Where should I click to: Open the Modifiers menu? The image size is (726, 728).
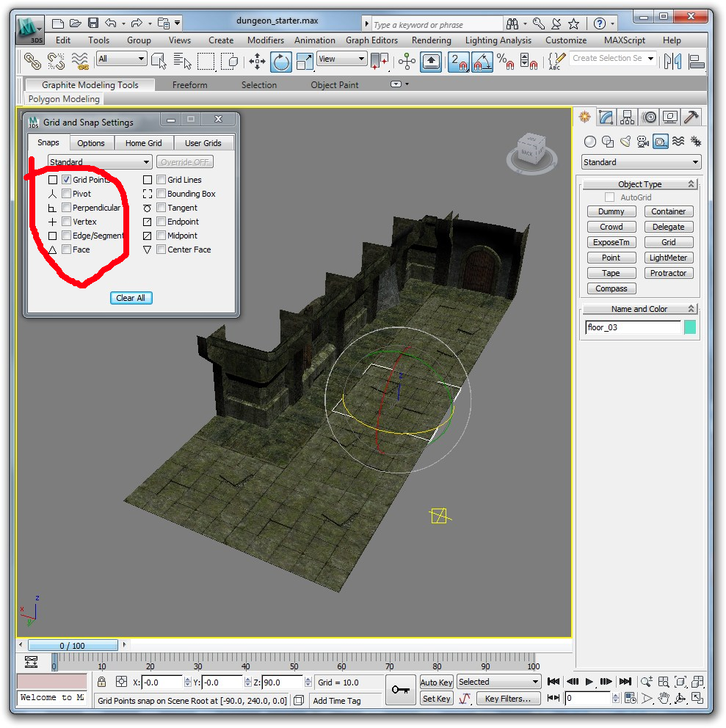[x=265, y=40]
